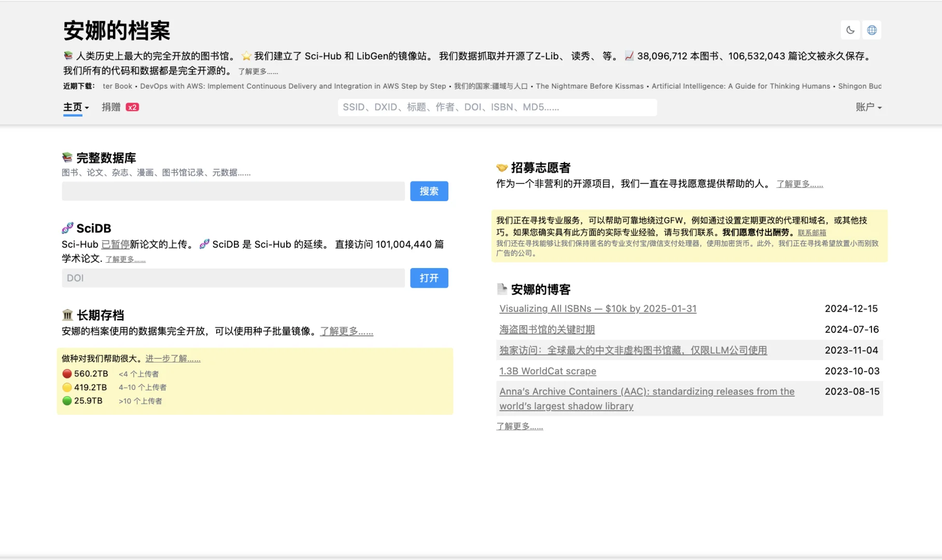
Task: Click the star icon in header description
Action: click(x=246, y=56)
